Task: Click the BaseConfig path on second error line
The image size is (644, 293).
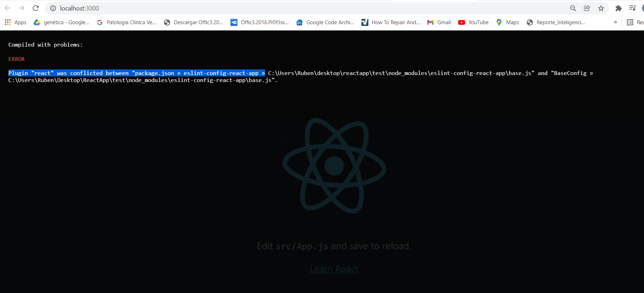Action: point(143,80)
